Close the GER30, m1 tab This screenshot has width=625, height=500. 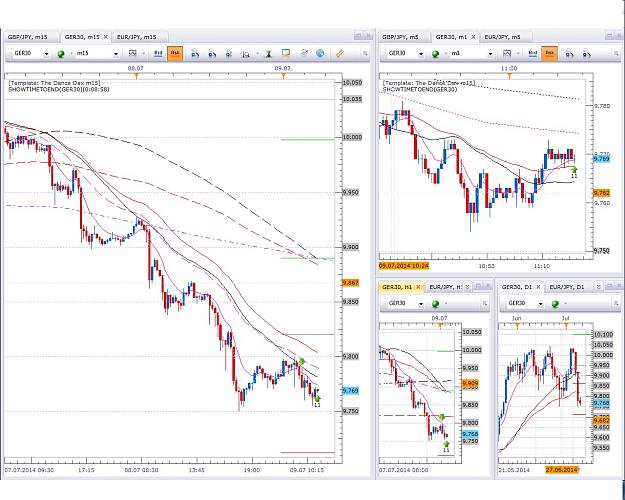[474, 37]
